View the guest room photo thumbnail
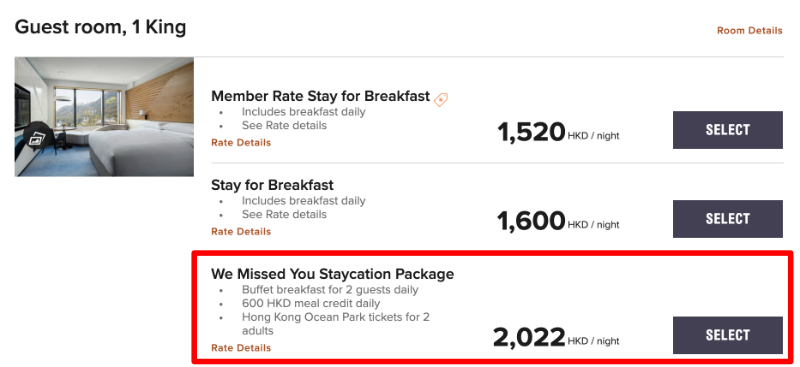Screen dimensions: 800x367 [104, 117]
